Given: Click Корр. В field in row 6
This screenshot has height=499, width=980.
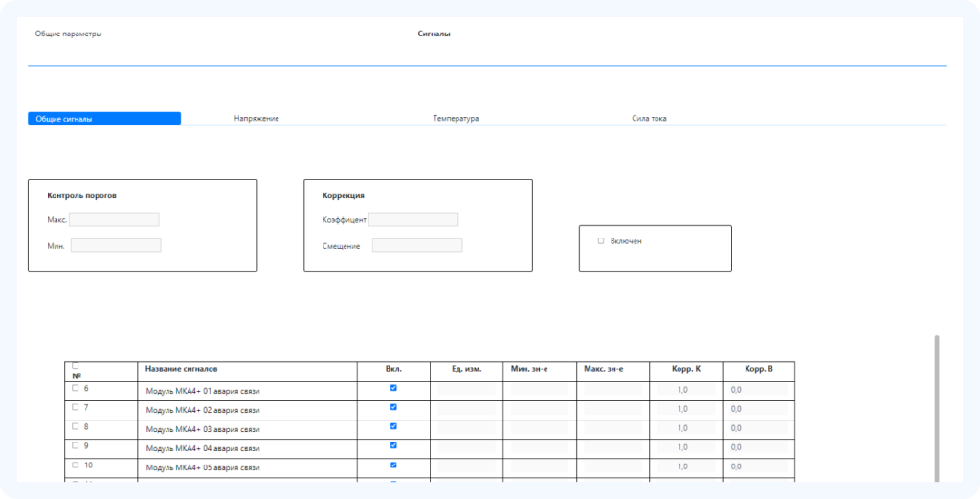Looking at the screenshot, I should click(x=759, y=390).
